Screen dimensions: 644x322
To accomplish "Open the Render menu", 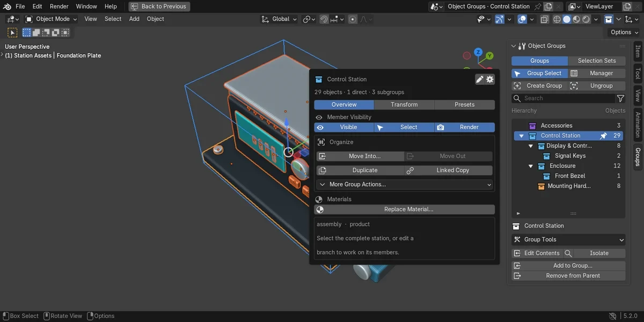I will coord(59,6).
